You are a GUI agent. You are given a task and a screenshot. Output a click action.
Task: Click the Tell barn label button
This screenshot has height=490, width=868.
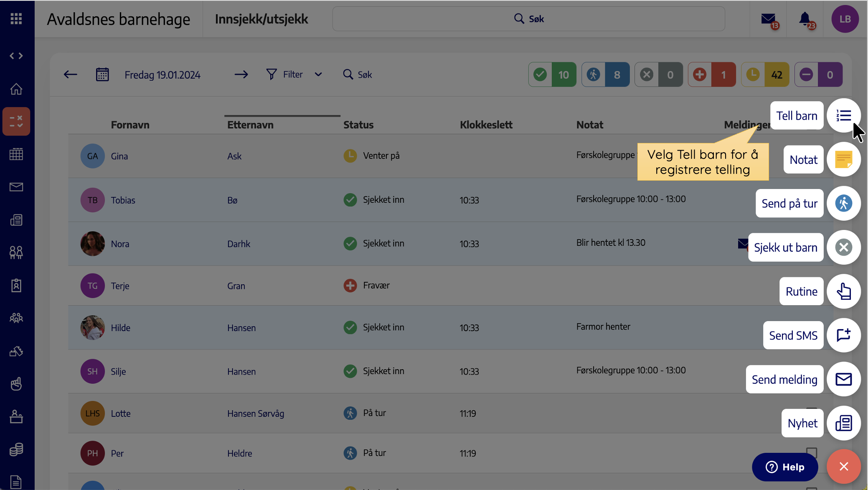(x=797, y=116)
